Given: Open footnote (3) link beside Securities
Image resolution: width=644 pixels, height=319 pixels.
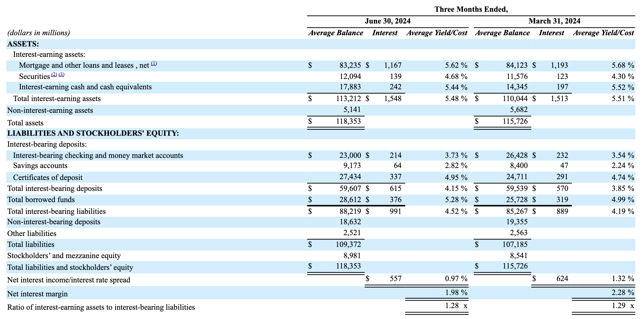Looking at the screenshot, I should click(x=61, y=74).
